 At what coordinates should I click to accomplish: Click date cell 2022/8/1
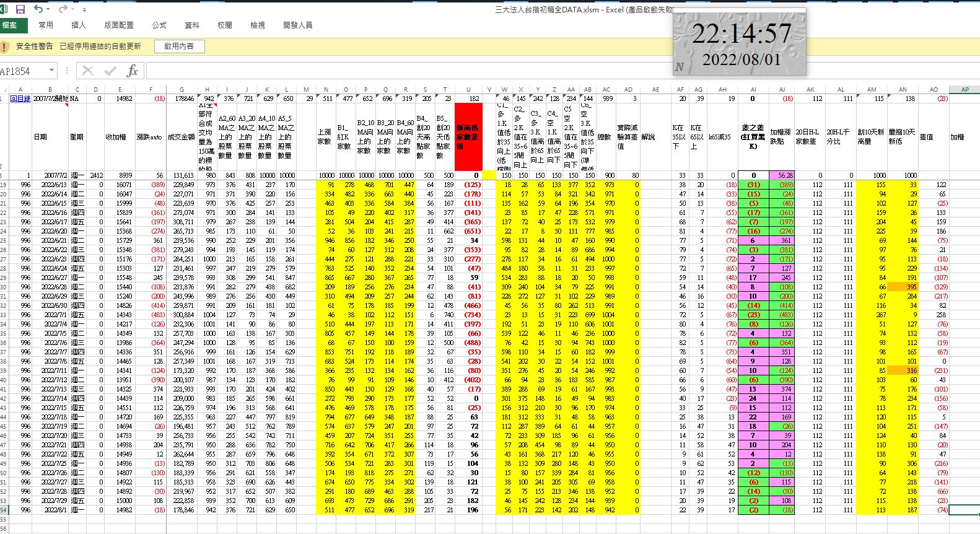click(50, 510)
